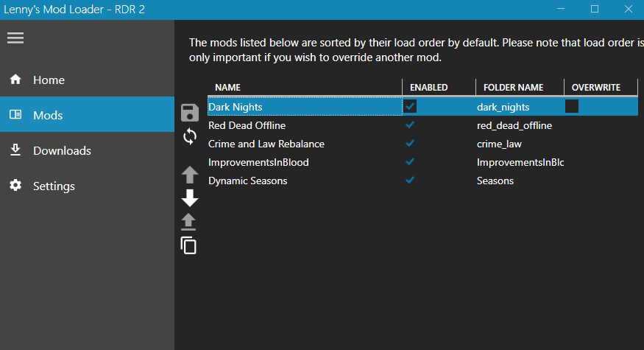The image size is (644, 350).
Task: Move selected mod down arrow
Action: tap(190, 197)
